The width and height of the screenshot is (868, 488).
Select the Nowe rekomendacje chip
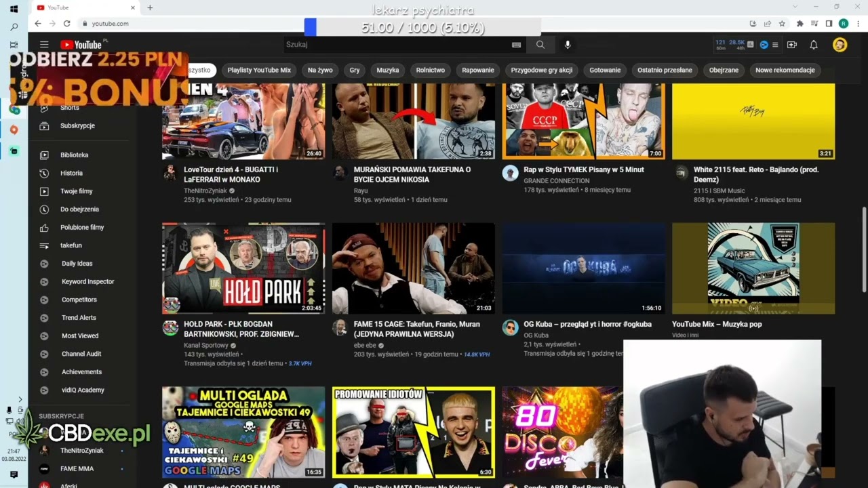point(785,70)
